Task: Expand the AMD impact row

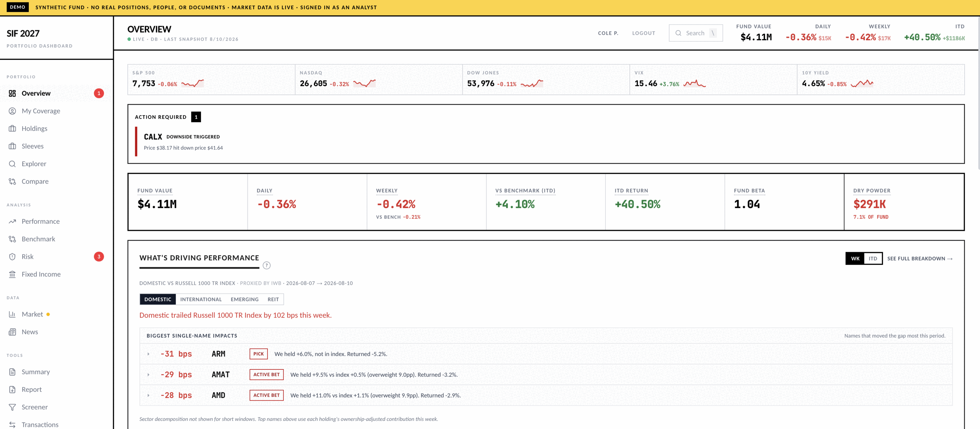Action: (x=148, y=395)
